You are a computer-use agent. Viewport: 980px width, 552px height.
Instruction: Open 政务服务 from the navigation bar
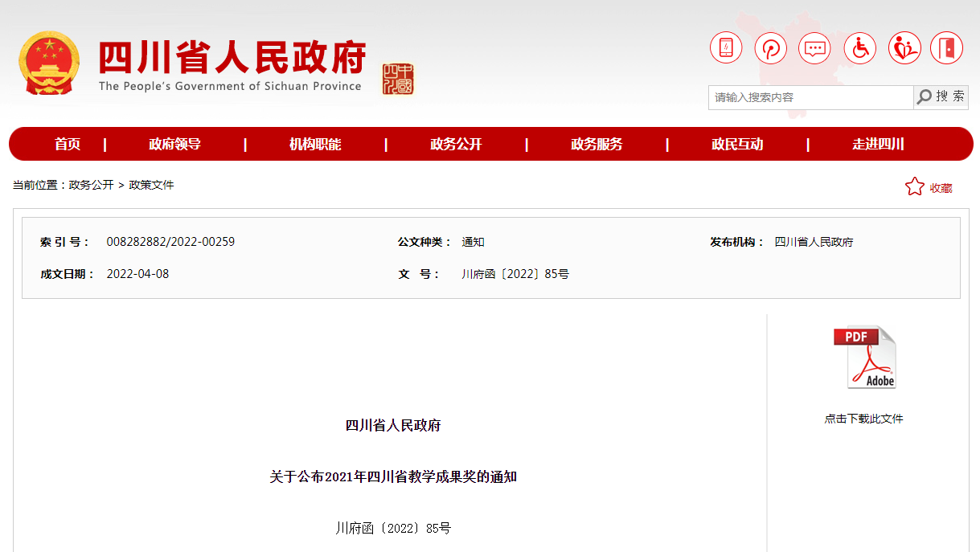(597, 145)
